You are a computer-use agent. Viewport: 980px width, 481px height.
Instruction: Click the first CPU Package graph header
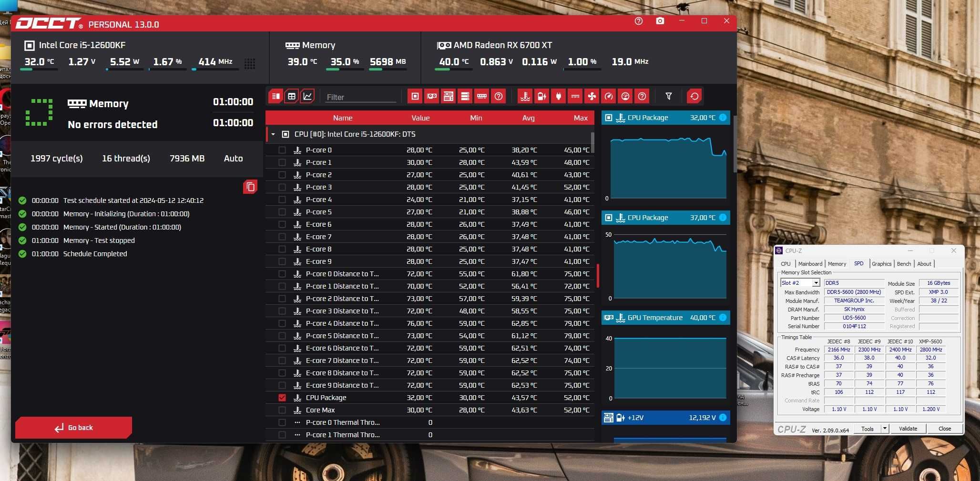[x=665, y=118]
